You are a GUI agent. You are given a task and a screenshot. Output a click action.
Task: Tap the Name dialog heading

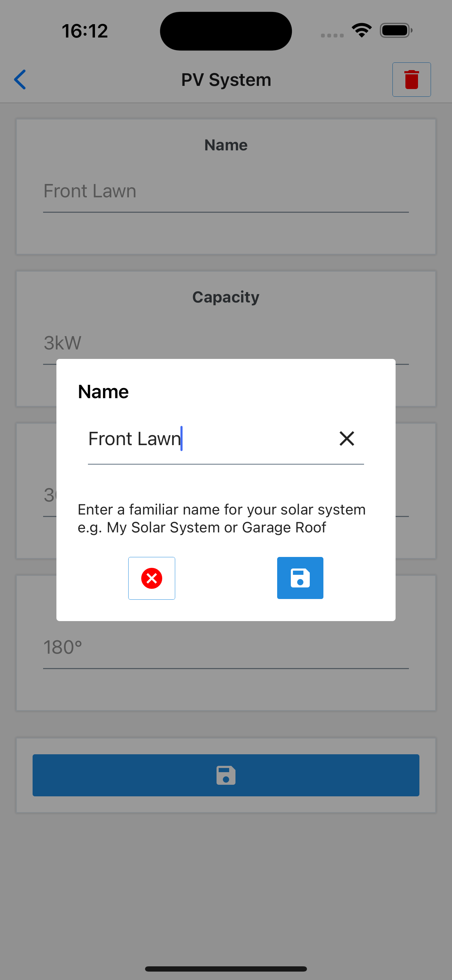pyautogui.click(x=103, y=392)
